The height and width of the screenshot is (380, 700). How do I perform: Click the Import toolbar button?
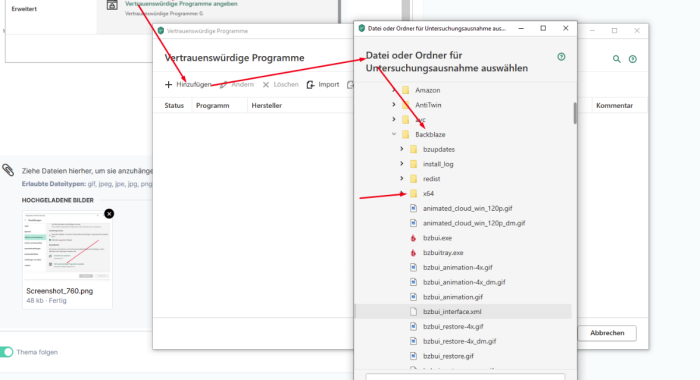coord(323,84)
